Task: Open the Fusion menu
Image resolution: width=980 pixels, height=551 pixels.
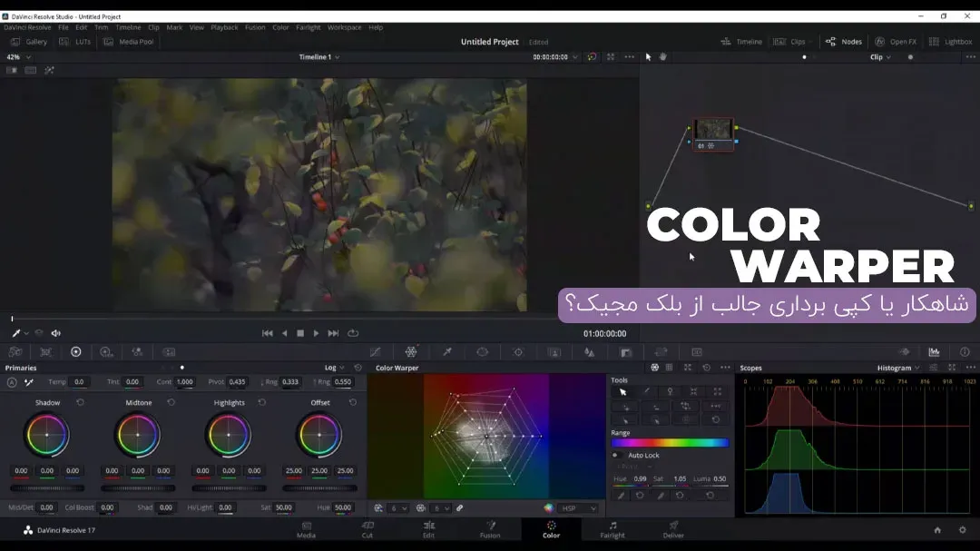Action: [255, 27]
